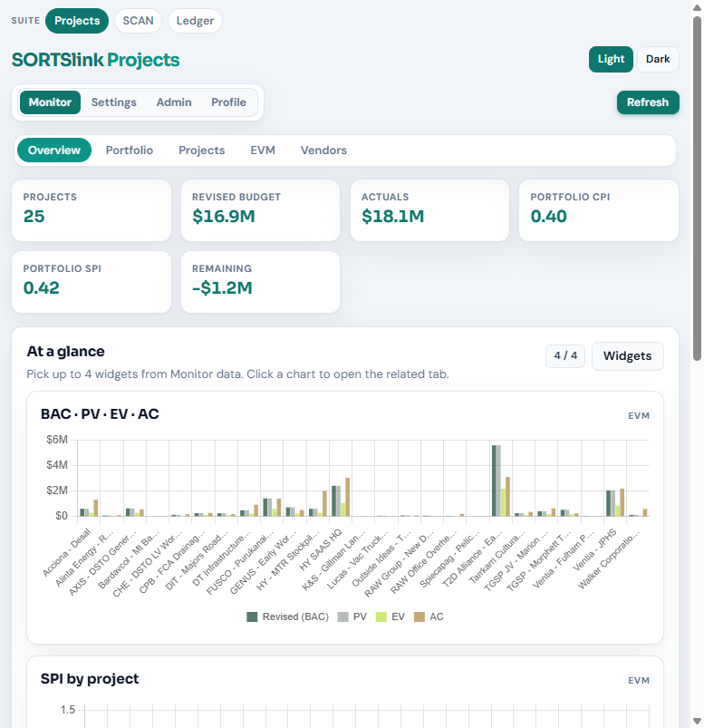Click the vertical scrollbar thumb

coord(697,188)
